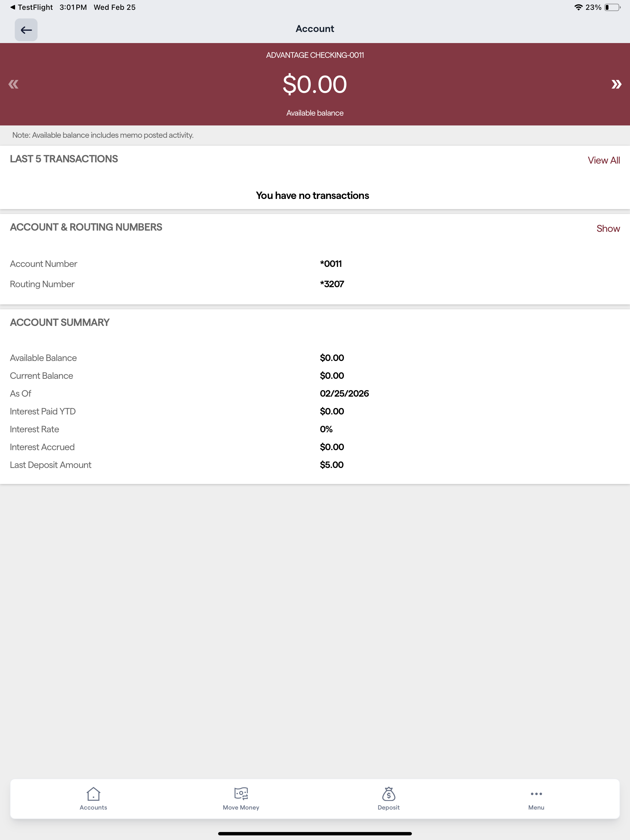This screenshot has width=630, height=840.
Task: Tap the home indicator bar
Action: (315, 834)
